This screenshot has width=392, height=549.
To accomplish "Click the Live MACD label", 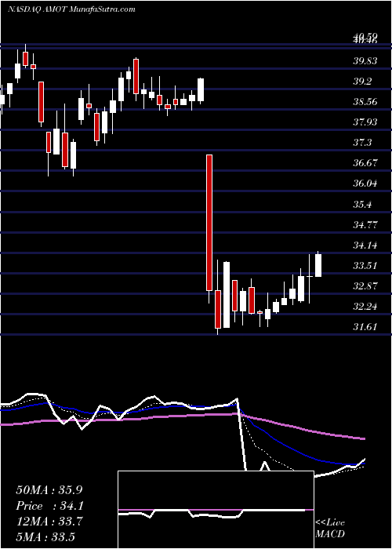I will [x=330, y=528].
